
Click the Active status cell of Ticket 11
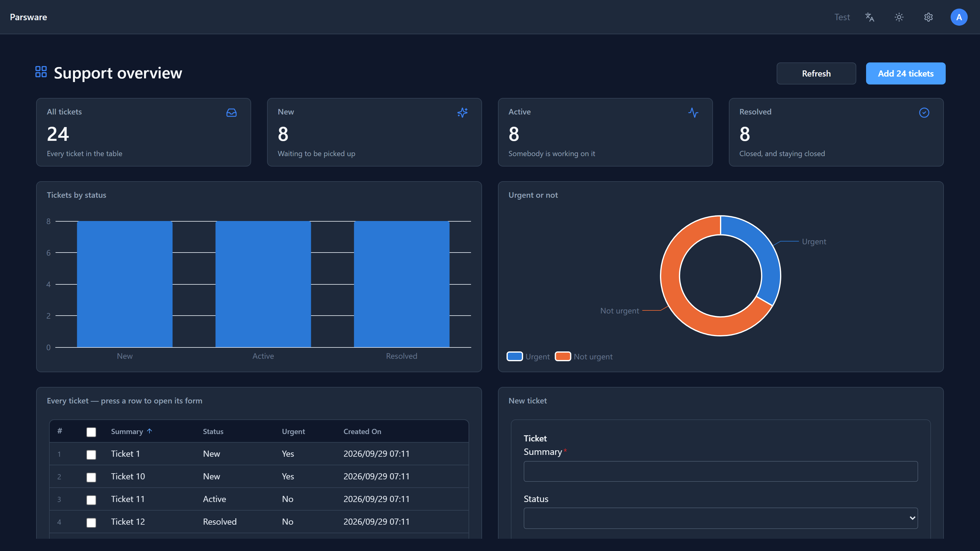[x=214, y=499]
